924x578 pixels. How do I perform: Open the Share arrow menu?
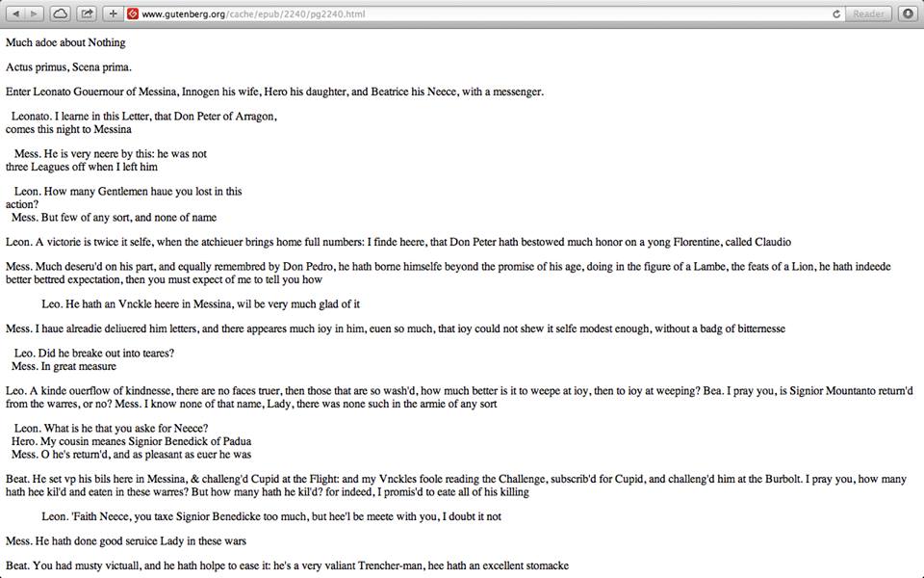[x=87, y=13]
